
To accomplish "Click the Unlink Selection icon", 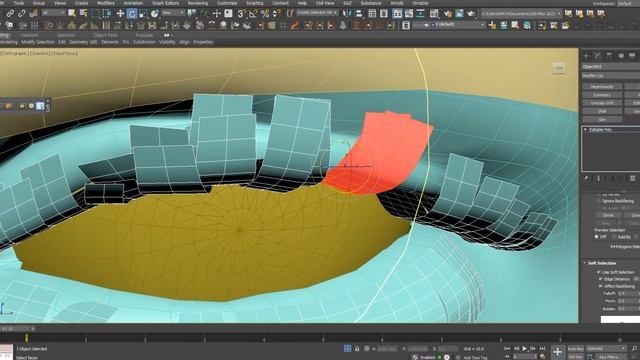I will 22,13.
